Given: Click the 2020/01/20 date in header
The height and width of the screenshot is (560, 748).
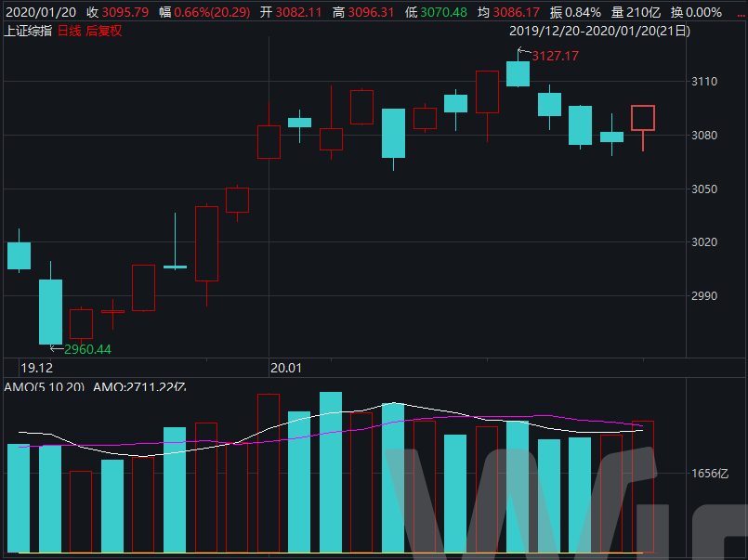Looking at the screenshot, I should coord(39,12).
